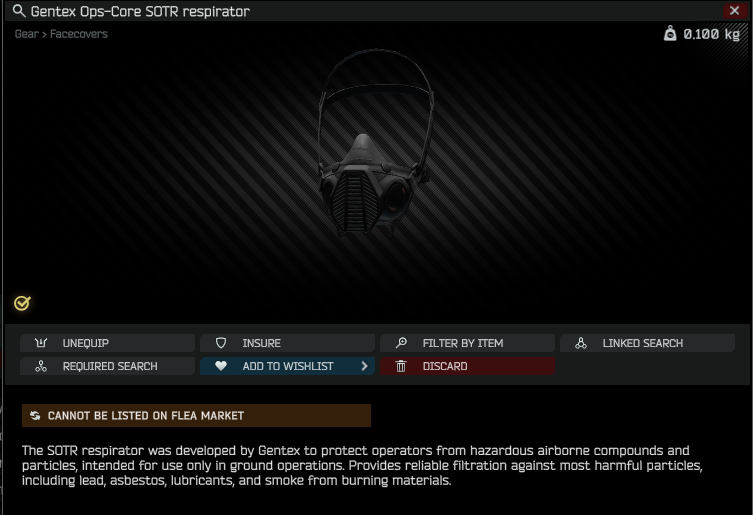The height and width of the screenshot is (515, 753).
Task: Click the Filter by Item magnifier icon
Action: [x=401, y=343]
